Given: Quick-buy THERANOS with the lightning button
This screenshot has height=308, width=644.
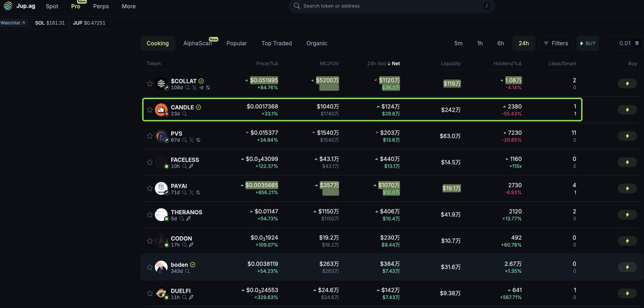Looking at the screenshot, I should 627,215.
